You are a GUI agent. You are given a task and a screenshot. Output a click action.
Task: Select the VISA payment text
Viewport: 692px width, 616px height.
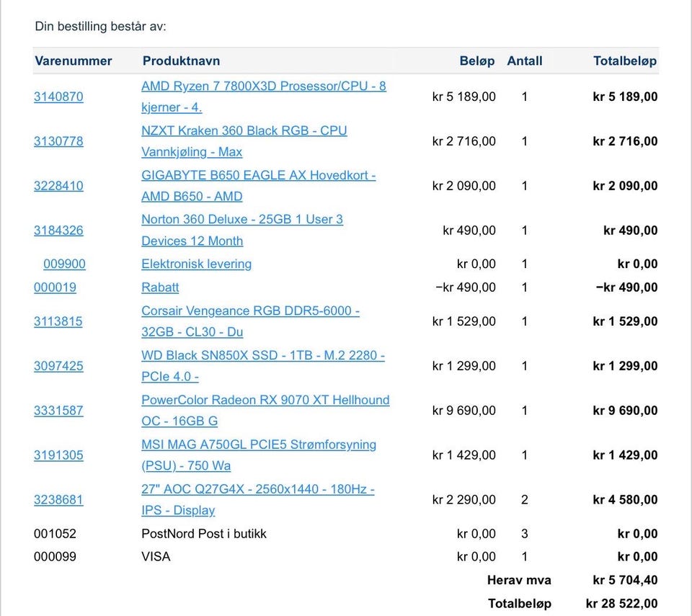(x=156, y=557)
